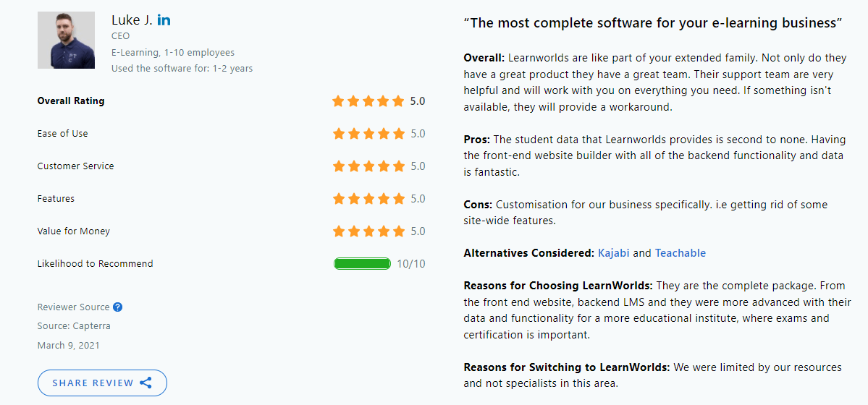
Task: Click the Overall Rating stars
Action: [x=368, y=101]
